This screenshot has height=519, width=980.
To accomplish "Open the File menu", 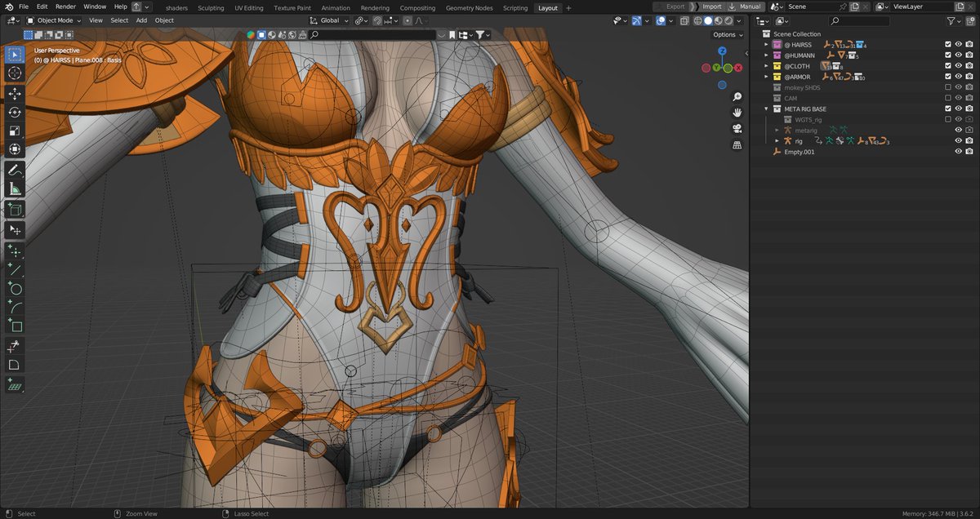I will coord(24,7).
